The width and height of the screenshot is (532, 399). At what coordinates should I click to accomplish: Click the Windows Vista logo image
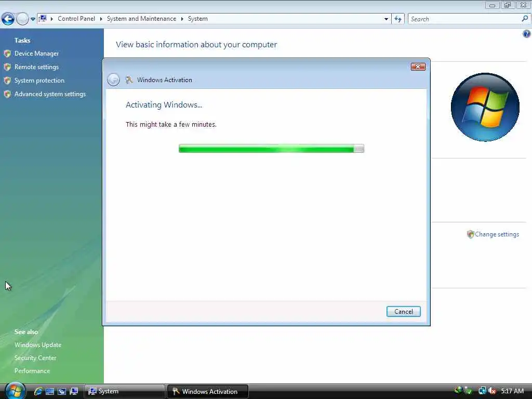coord(485,107)
